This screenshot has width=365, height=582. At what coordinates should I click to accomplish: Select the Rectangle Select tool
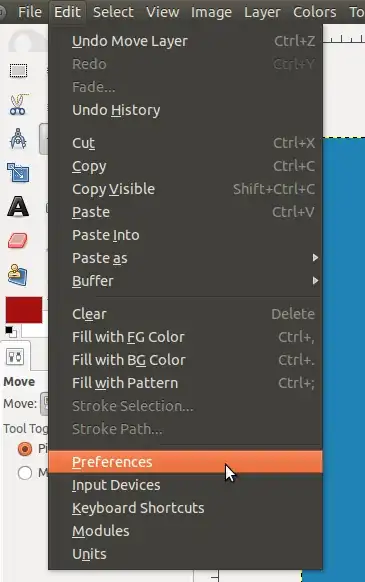point(18,71)
